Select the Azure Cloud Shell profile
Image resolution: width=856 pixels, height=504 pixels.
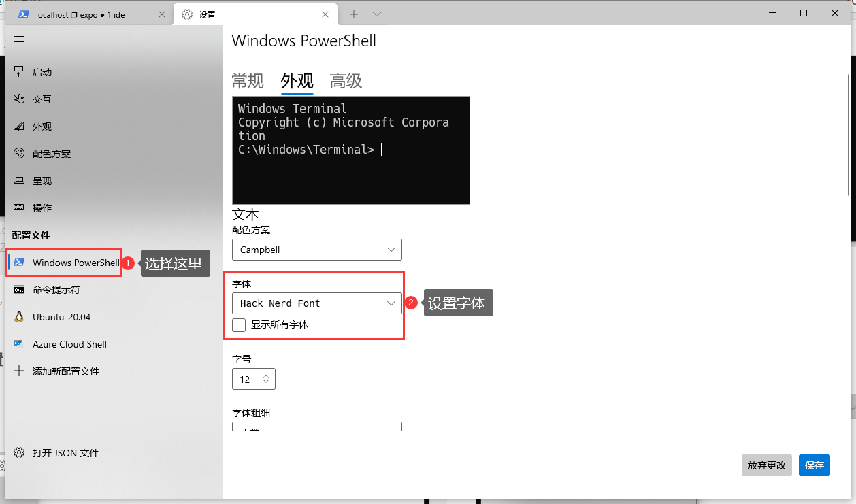(x=114, y=344)
